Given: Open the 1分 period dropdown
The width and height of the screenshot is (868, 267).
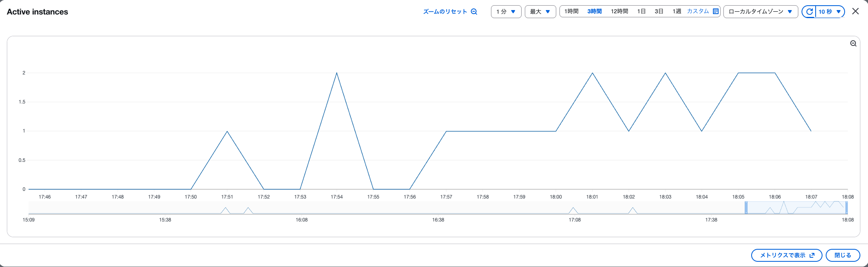Looking at the screenshot, I should pyautogui.click(x=506, y=12).
